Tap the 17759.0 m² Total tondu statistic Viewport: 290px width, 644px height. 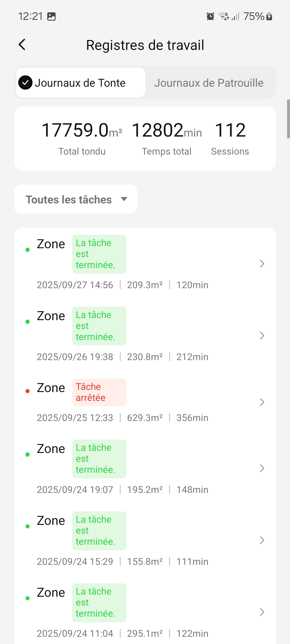[x=82, y=138]
